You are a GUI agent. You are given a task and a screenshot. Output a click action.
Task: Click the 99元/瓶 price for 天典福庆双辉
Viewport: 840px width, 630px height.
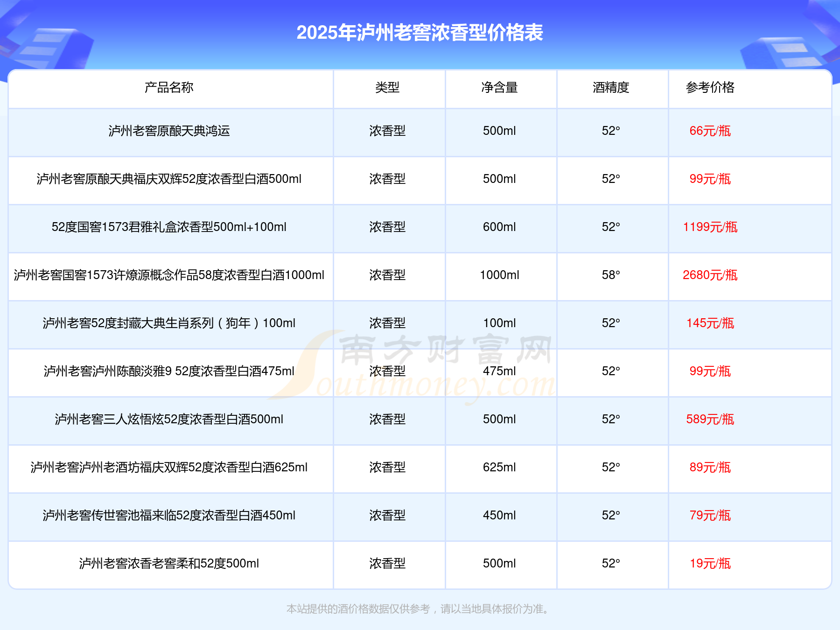click(x=710, y=179)
